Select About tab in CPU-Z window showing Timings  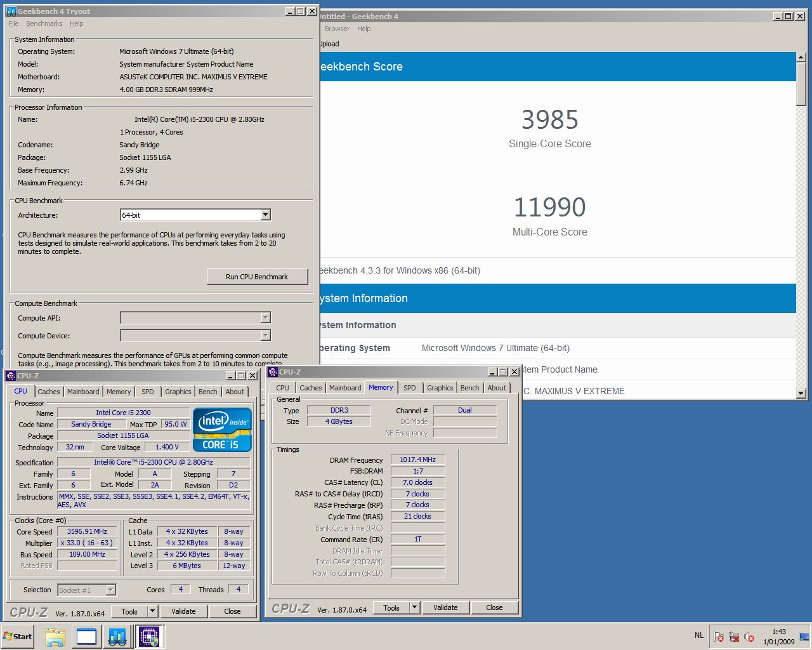(x=497, y=388)
